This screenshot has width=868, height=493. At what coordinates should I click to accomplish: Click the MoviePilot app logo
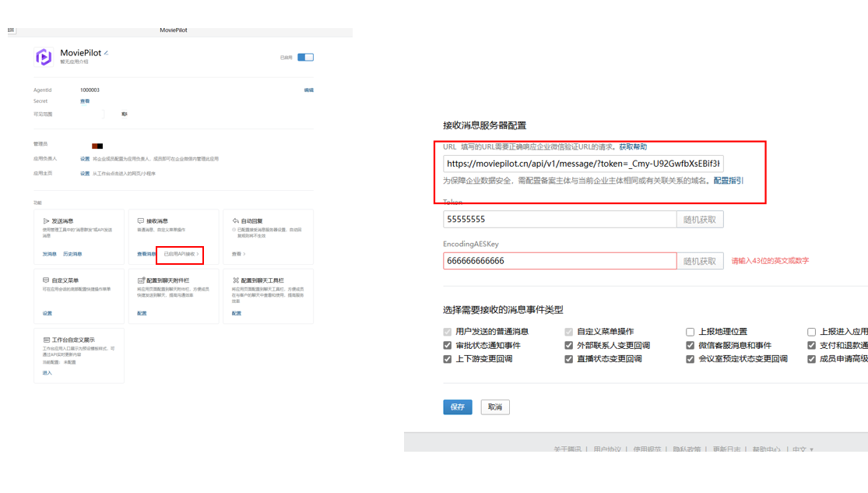click(x=43, y=57)
